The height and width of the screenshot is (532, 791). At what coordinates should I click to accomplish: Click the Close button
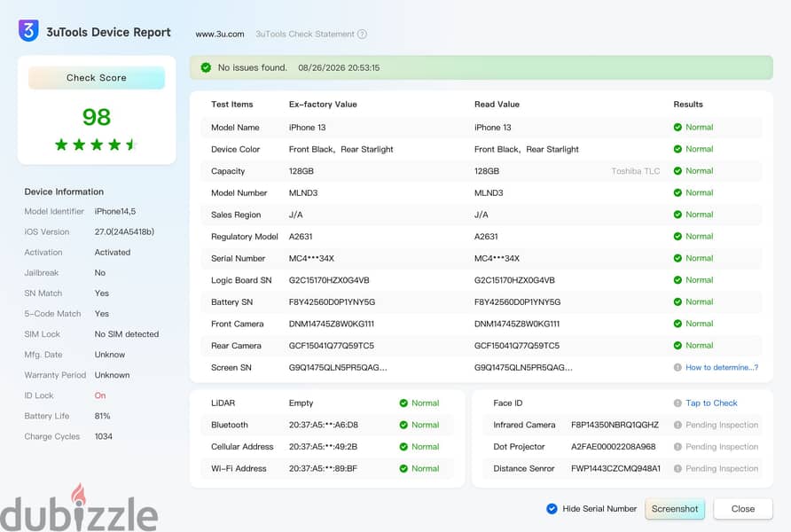742,509
